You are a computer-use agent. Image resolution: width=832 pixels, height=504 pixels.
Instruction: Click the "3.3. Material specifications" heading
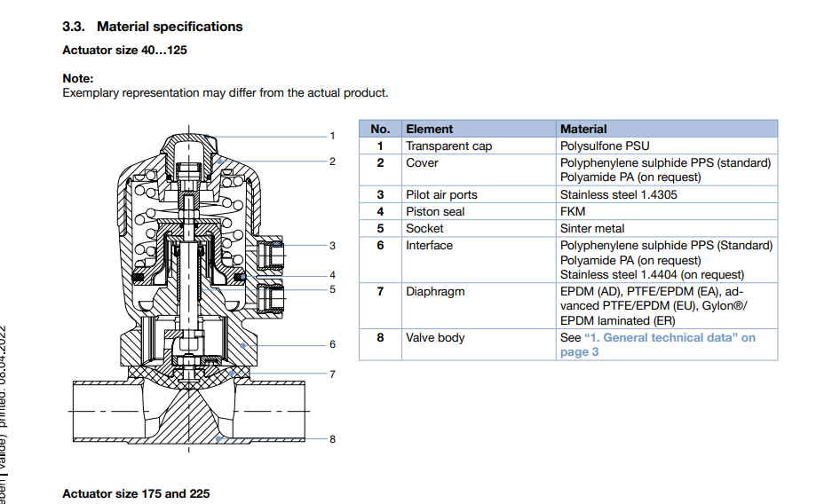click(152, 27)
